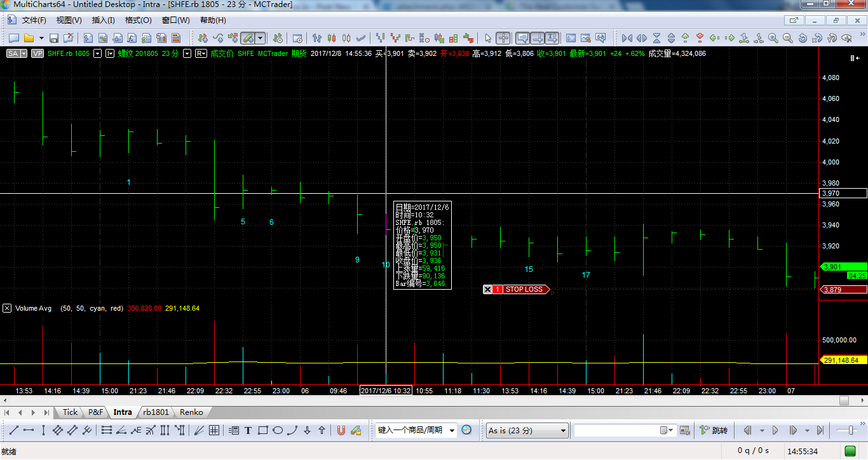This screenshot has width=868, height=460.
Task: Toggle the crosshair pointer mode
Action: click(503, 38)
